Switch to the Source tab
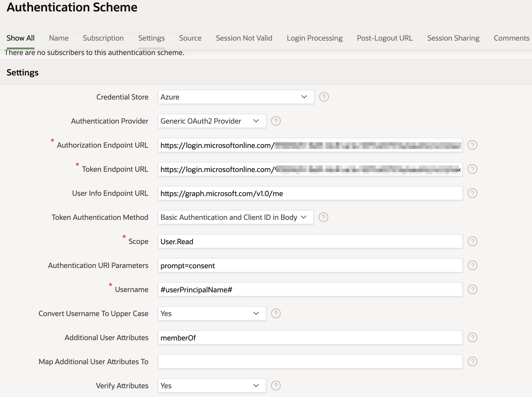Viewport: 532px width, 397px height. (190, 38)
